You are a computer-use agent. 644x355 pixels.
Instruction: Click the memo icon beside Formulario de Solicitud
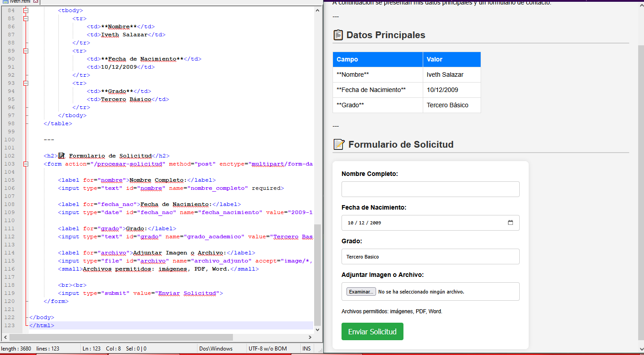tap(339, 145)
